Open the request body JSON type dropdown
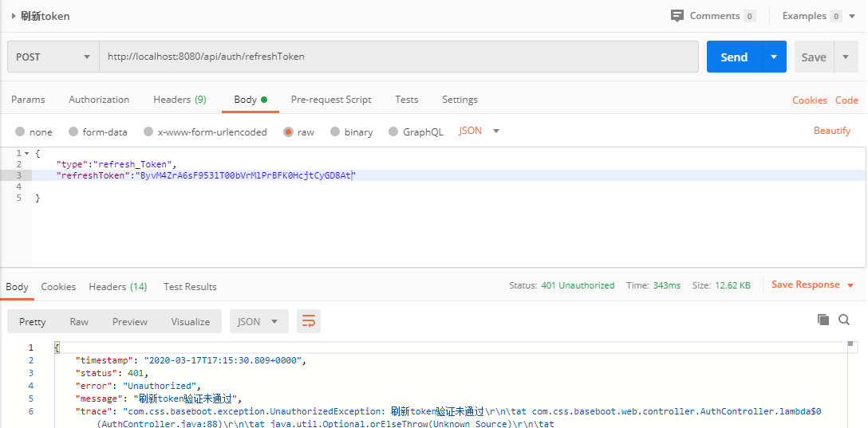 (x=479, y=131)
